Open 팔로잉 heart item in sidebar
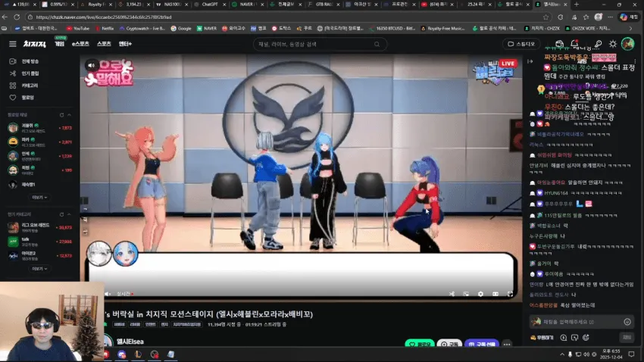644x362 pixels. [x=23, y=98]
